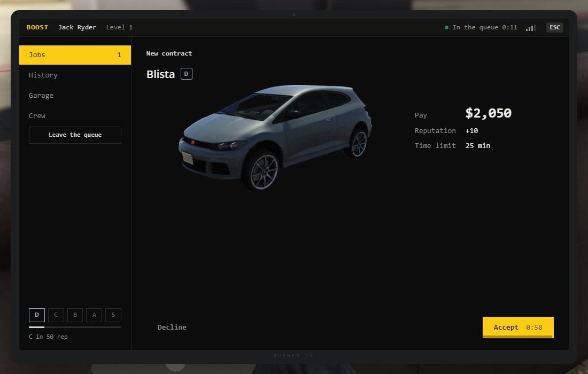Click the Jobs count badge showing 1
The height and width of the screenshot is (374, 588).
(119, 55)
